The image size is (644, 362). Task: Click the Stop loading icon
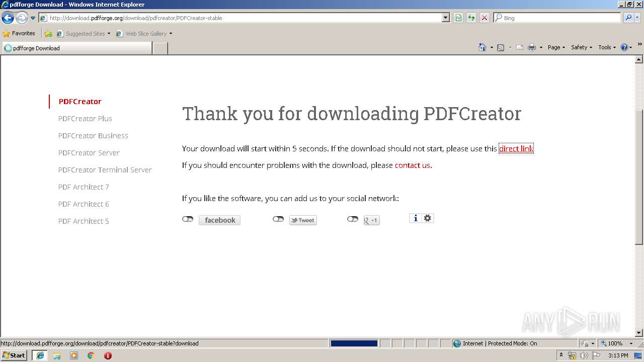tap(485, 18)
